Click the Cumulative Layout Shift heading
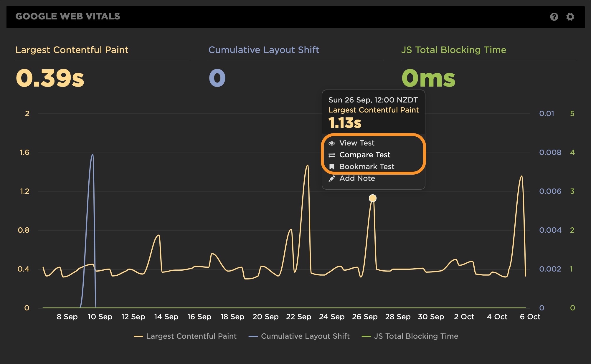 [x=264, y=50]
